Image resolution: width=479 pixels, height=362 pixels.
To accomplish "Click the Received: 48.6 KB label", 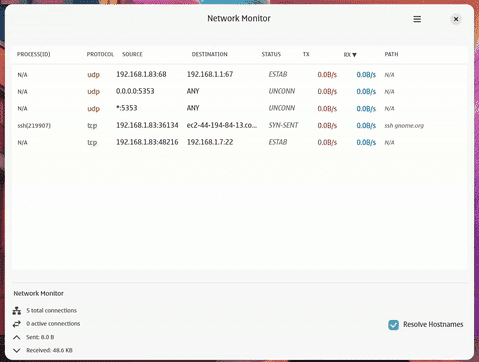I will pyautogui.click(x=49, y=350).
